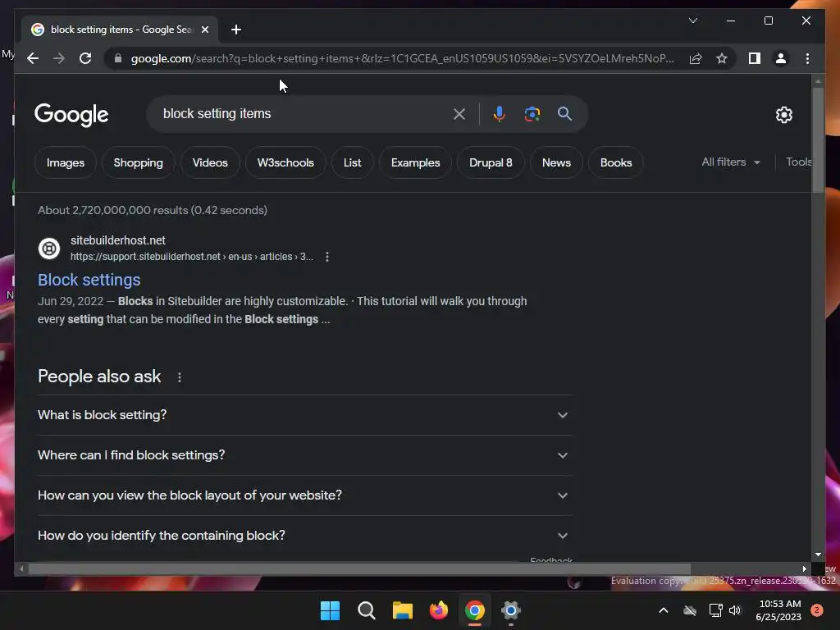Go to Google home via logo

click(x=71, y=114)
